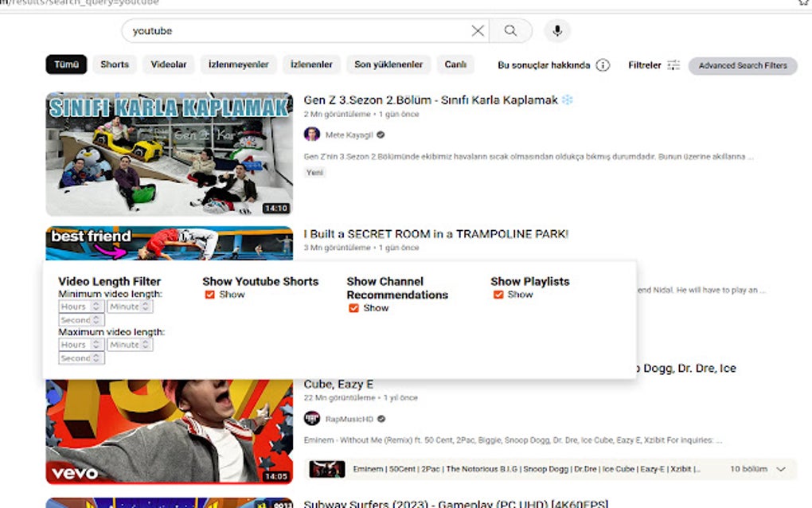Image resolution: width=812 pixels, height=508 pixels.
Task: Disable Show Channel Recommendations checkbox
Action: (353, 308)
